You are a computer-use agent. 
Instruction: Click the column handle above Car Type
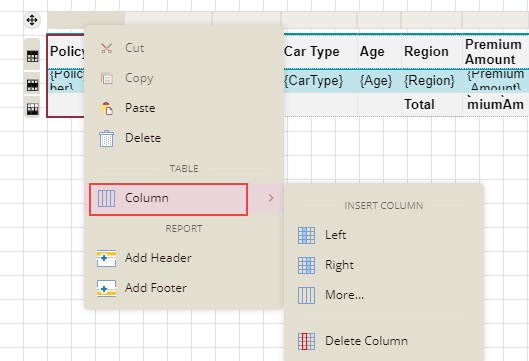[319, 20]
